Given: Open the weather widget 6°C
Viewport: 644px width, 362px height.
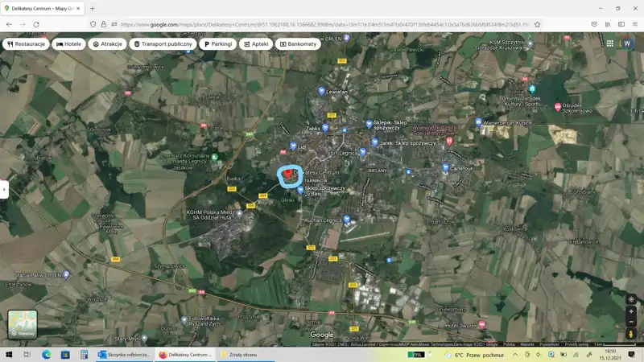Looking at the screenshot, I should [474, 355].
